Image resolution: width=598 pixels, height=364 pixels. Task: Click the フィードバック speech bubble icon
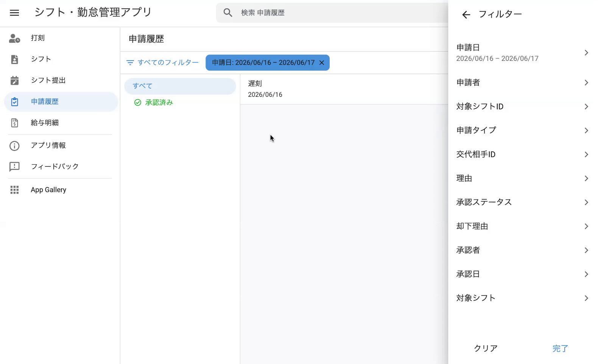(14, 167)
